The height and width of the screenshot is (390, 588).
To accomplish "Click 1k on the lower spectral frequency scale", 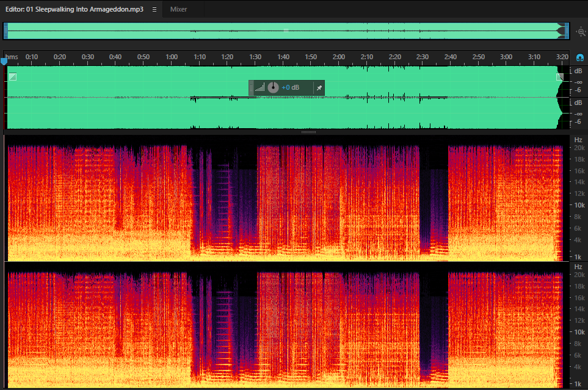I will 578,384.
